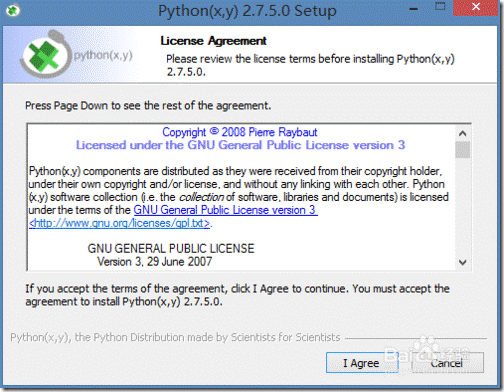The image size is (504, 392).
Task: Click the I Agree button
Action: pos(362,363)
